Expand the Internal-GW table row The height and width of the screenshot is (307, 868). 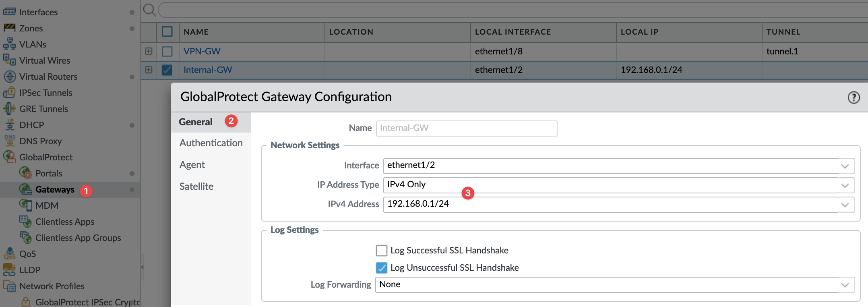tap(149, 70)
